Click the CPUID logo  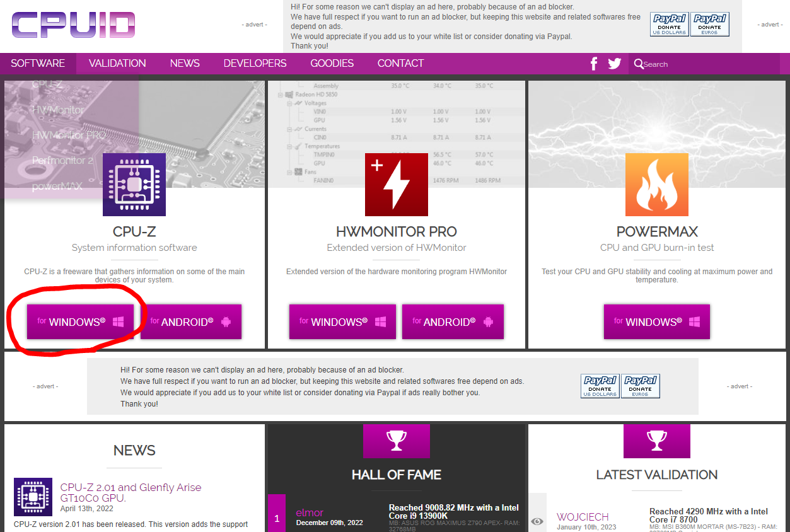73,25
